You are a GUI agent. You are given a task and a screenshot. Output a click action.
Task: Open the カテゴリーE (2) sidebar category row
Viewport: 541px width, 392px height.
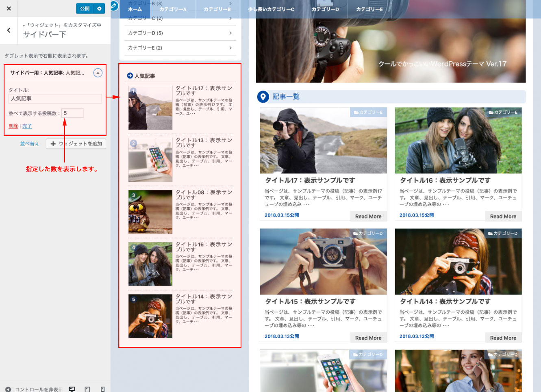(x=180, y=48)
